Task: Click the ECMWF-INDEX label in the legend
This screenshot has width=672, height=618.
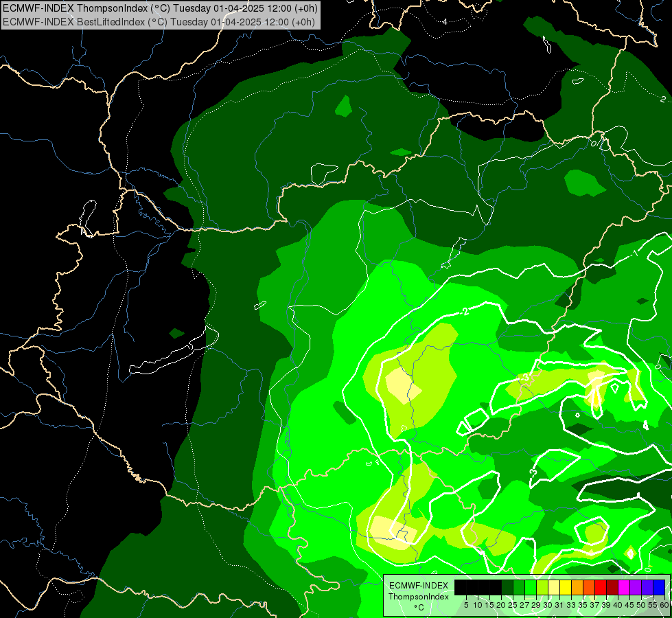Action: tap(419, 586)
